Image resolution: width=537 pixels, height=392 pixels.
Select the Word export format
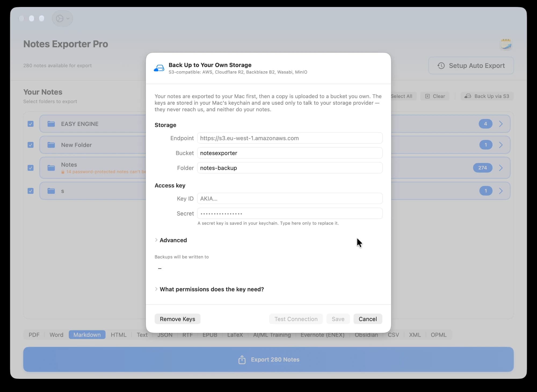point(56,335)
